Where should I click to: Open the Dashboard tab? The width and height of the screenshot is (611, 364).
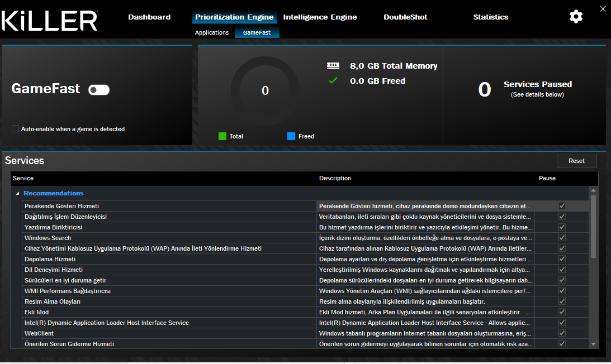click(x=149, y=17)
